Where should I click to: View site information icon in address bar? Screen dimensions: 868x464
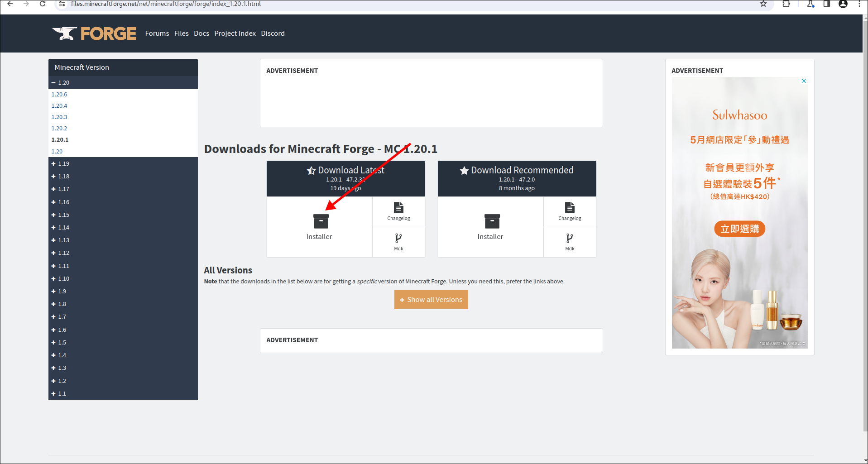click(x=62, y=4)
